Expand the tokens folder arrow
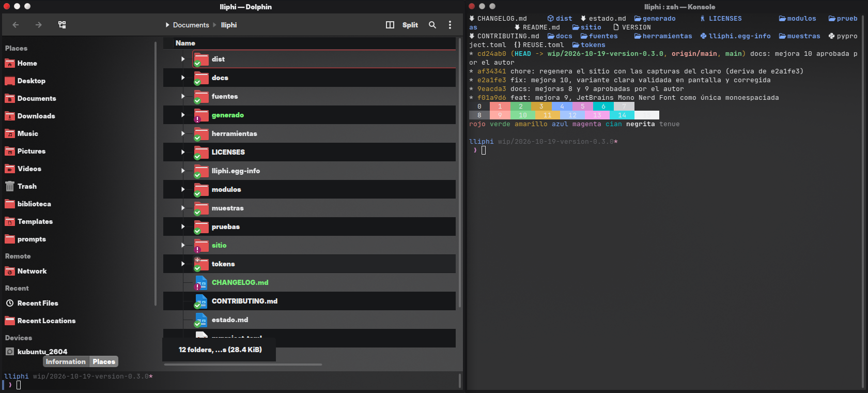 [x=183, y=264]
